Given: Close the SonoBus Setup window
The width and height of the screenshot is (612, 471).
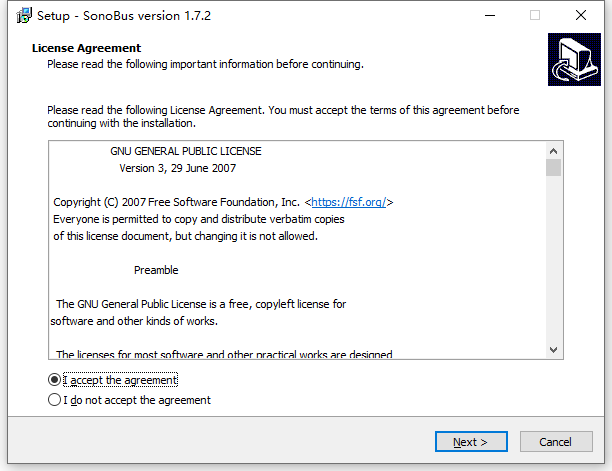Looking at the screenshot, I should (x=581, y=16).
